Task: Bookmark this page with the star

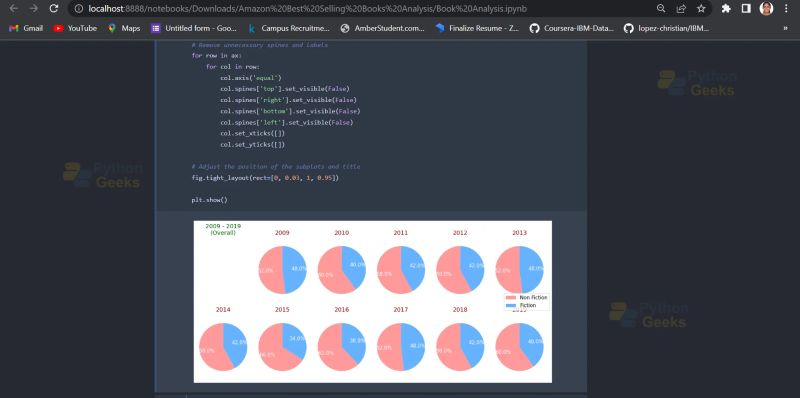Action: click(701, 9)
